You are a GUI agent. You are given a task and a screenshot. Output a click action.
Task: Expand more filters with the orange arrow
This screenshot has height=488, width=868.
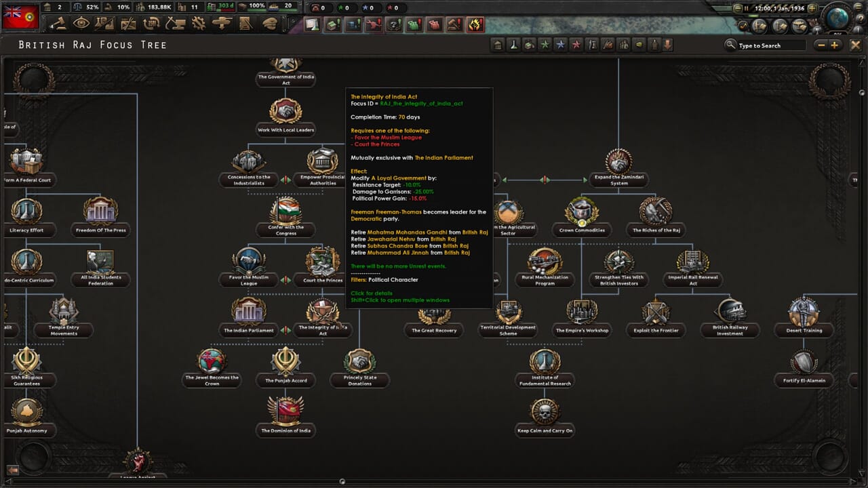669,45
